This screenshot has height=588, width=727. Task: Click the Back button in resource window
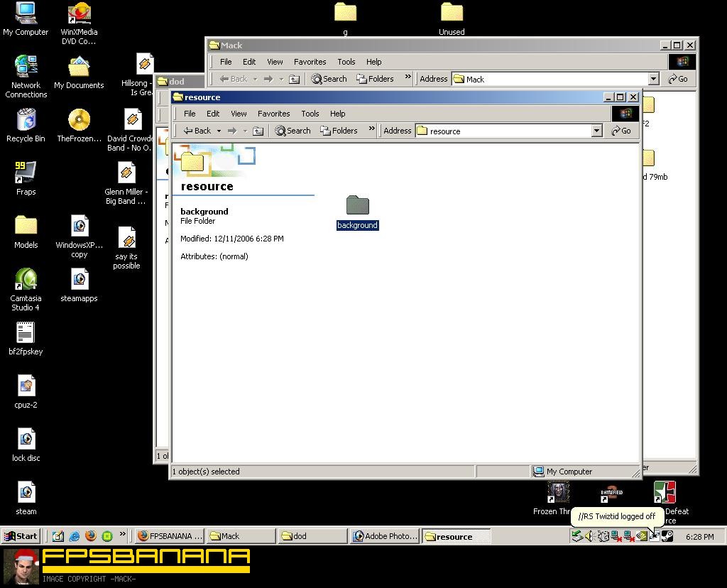(x=197, y=131)
